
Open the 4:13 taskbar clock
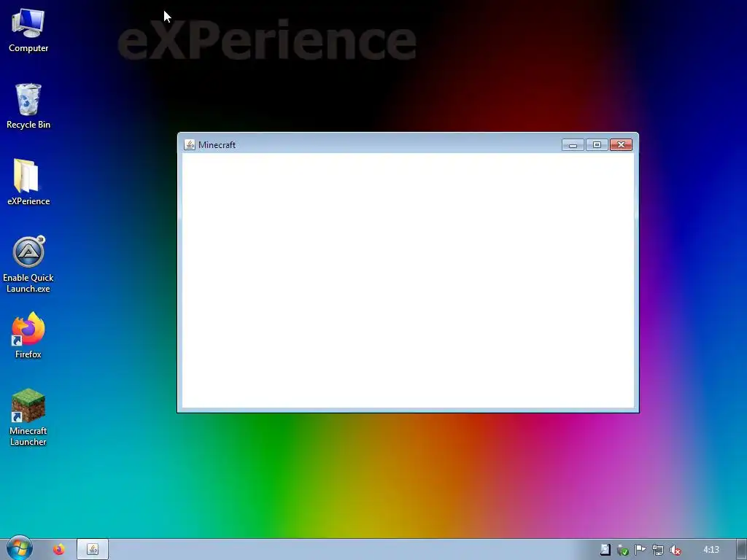click(711, 550)
